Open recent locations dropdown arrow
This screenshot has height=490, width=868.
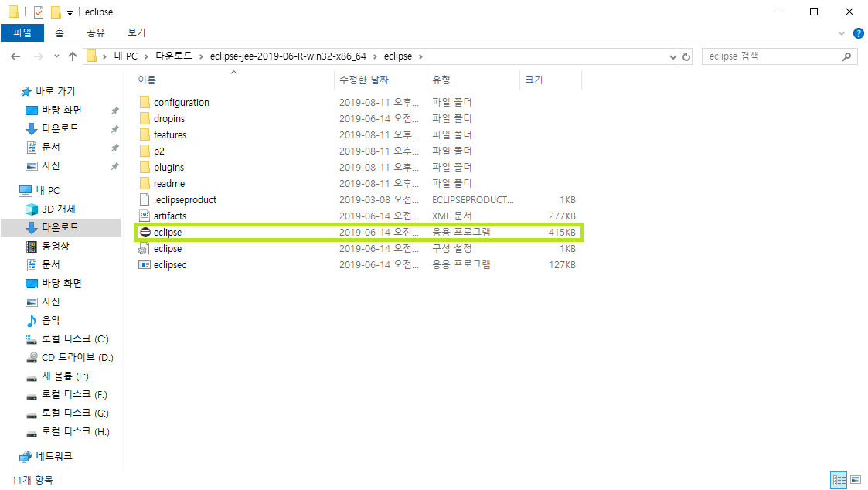(56, 56)
